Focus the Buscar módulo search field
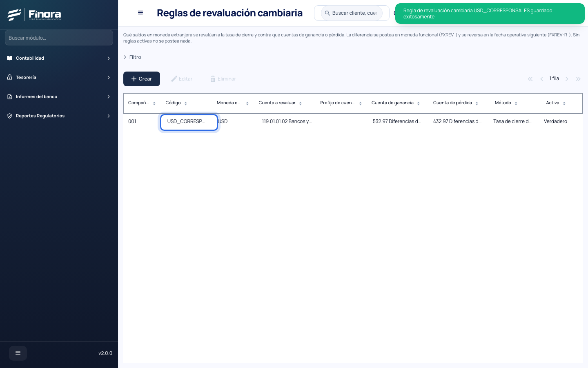This screenshot has height=368, width=588. (59, 38)
